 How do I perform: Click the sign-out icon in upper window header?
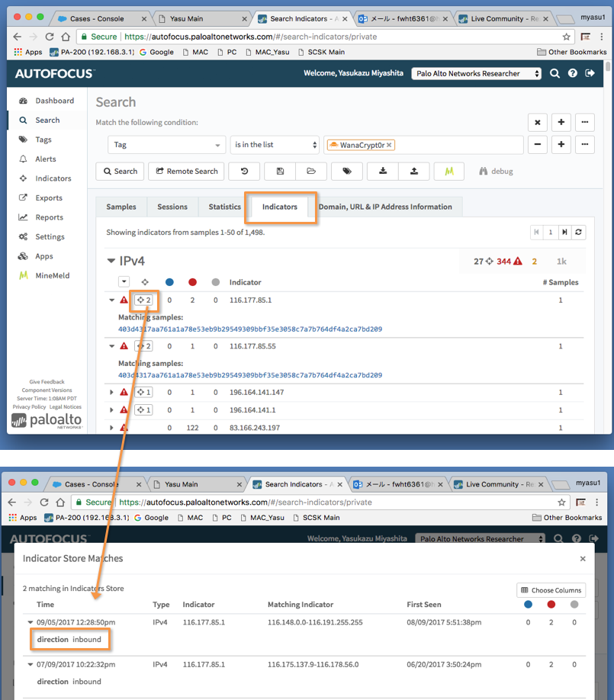(590, 72)
